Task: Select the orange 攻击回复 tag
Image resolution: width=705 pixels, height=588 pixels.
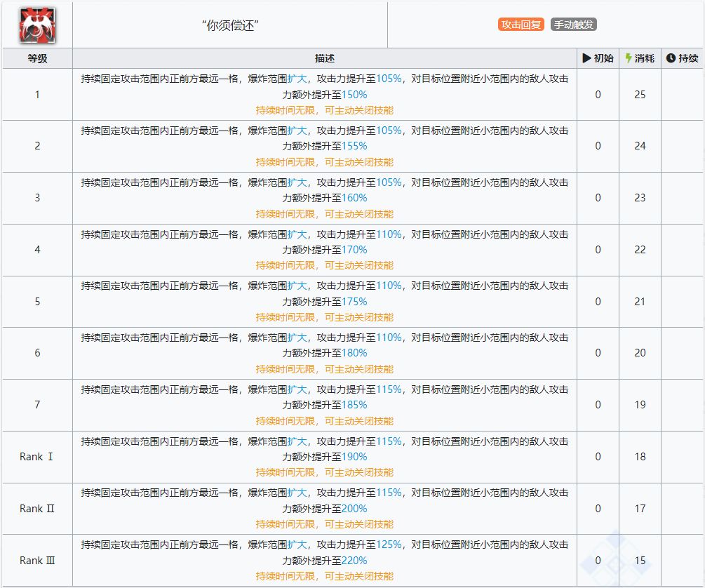Action: point(521,25)
